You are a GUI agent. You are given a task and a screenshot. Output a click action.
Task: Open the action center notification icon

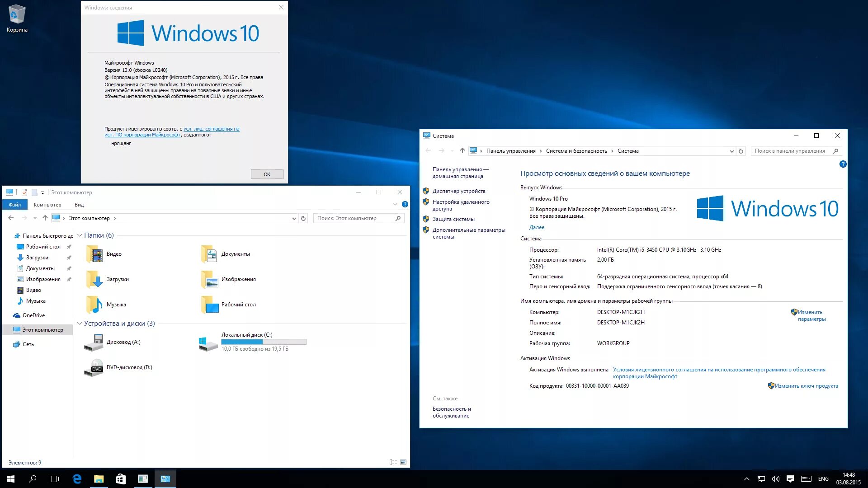[790, 479]
